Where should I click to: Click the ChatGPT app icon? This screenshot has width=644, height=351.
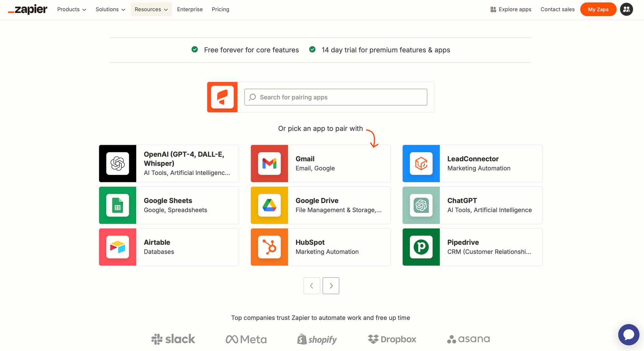pyautogui.click(x=421, y=205)
